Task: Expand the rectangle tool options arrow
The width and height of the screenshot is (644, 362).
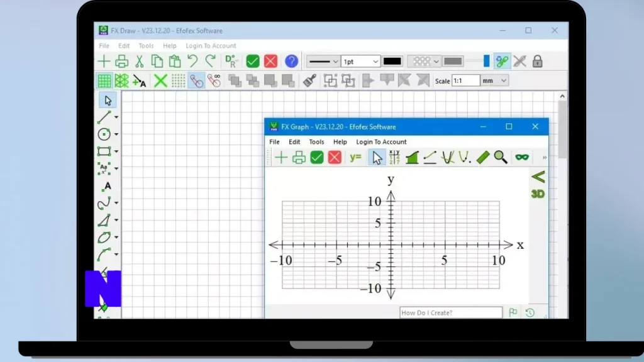Action: tap(116, 152)
